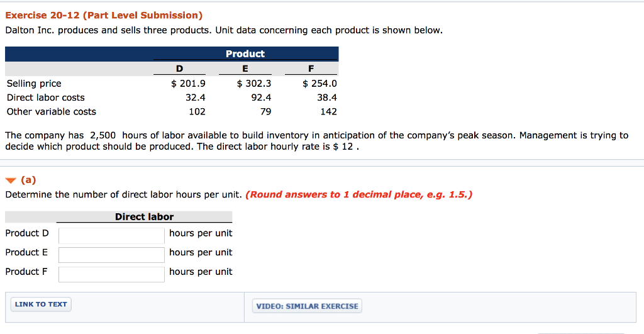
Task: Click the red rounding instruction text
Action: click(358, 194)
